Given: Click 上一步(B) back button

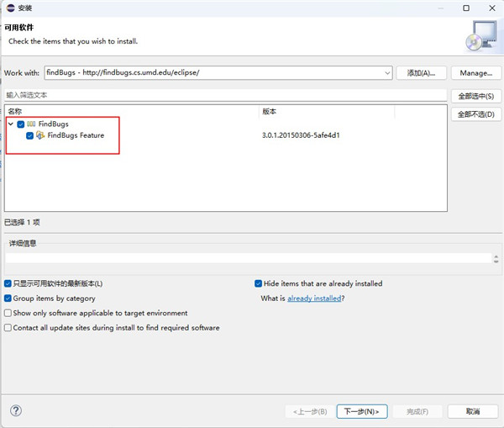Looking at the screenshot, I should [x=310, y=411].
